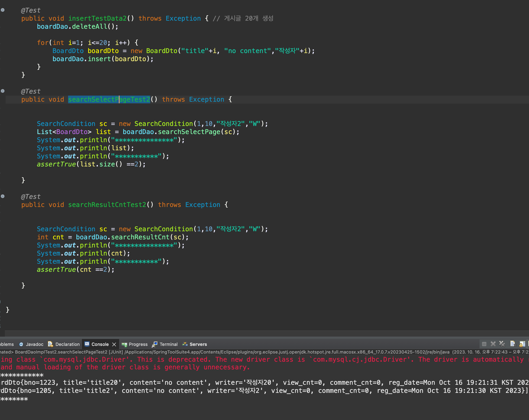This screenshot has width=529, height=420.
Task: Click the Problems tab
Action: pyautogui.click(x=7, y=344)
